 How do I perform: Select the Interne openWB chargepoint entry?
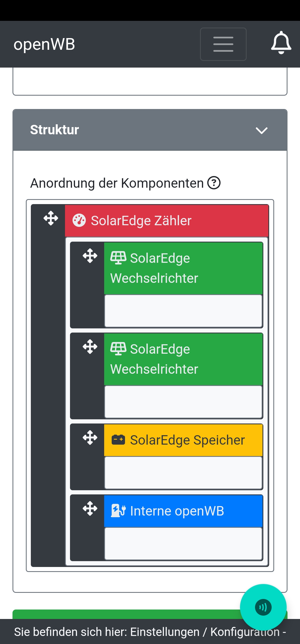[x=177, y=511]
